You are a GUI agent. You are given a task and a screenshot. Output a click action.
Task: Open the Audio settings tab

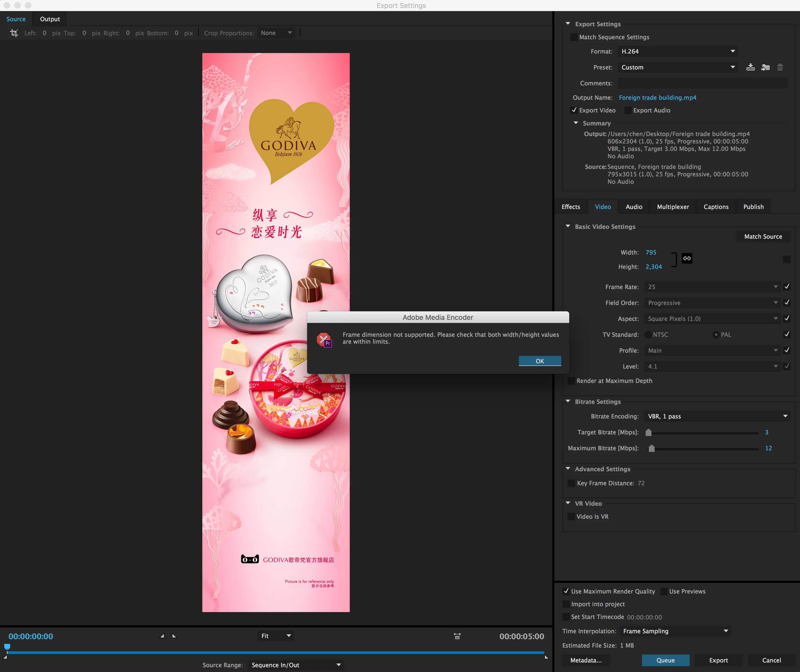(x=633, y=207)
